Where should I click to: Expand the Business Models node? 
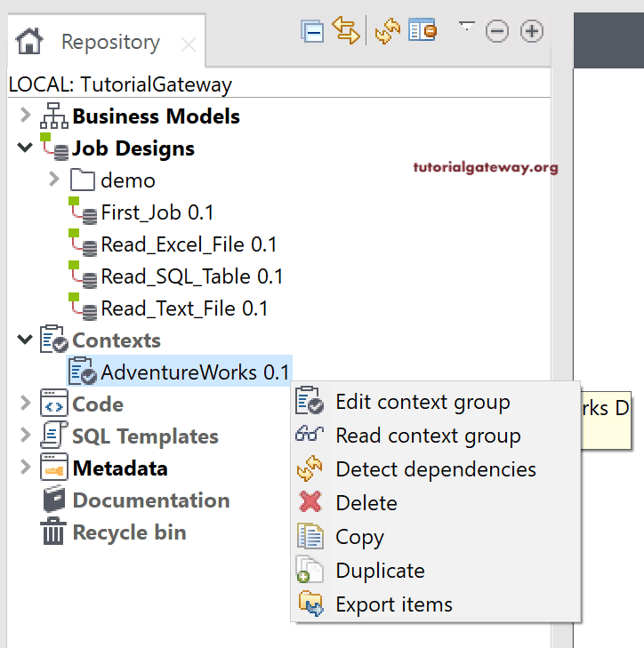pyautogui.click(x=25, y=116)
